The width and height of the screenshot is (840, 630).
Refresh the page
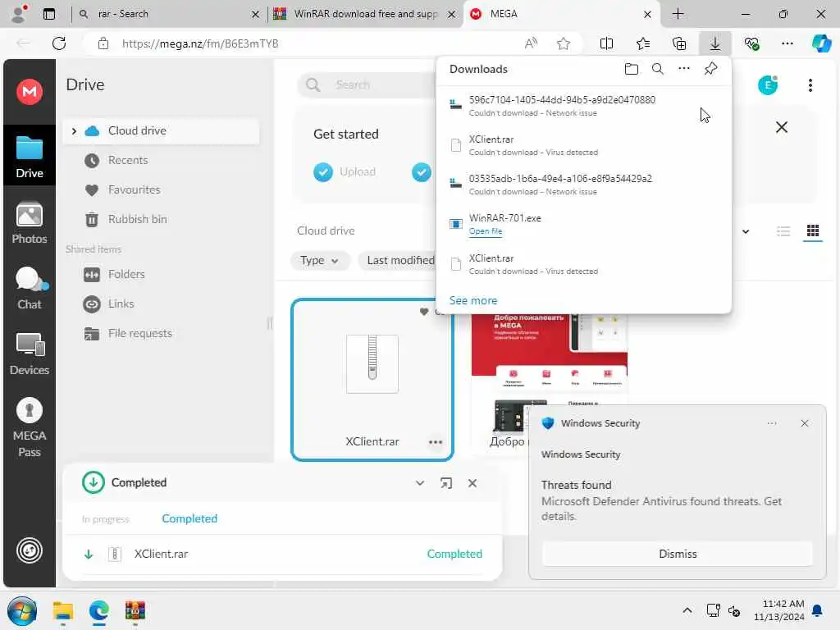[59, 43]
